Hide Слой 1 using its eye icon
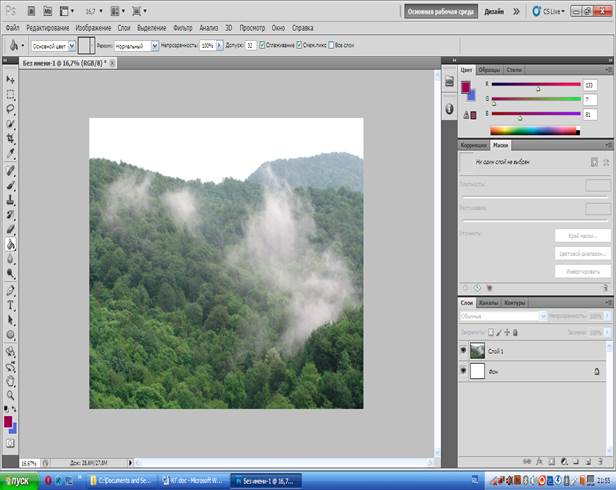This screenshot has width=616, height=490. coord(463,350)
